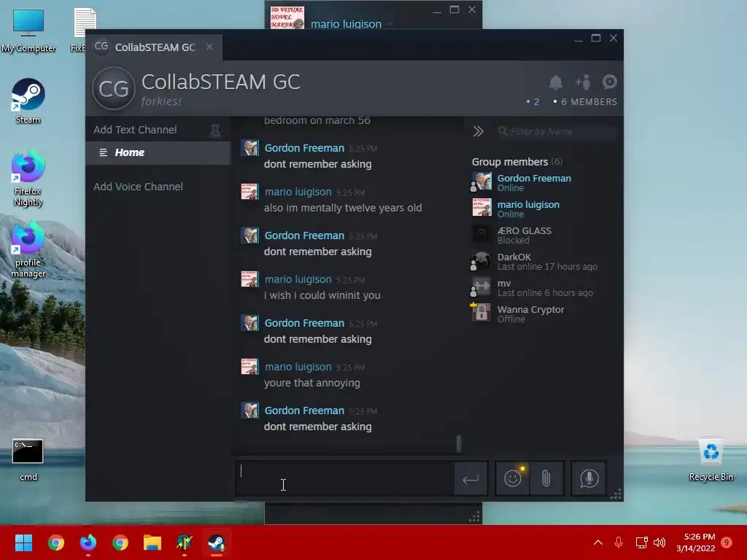Select the CollabSTEAM GC chat tab
The width and height of the screenshot is (747, 560).
(x=154, y=47)
